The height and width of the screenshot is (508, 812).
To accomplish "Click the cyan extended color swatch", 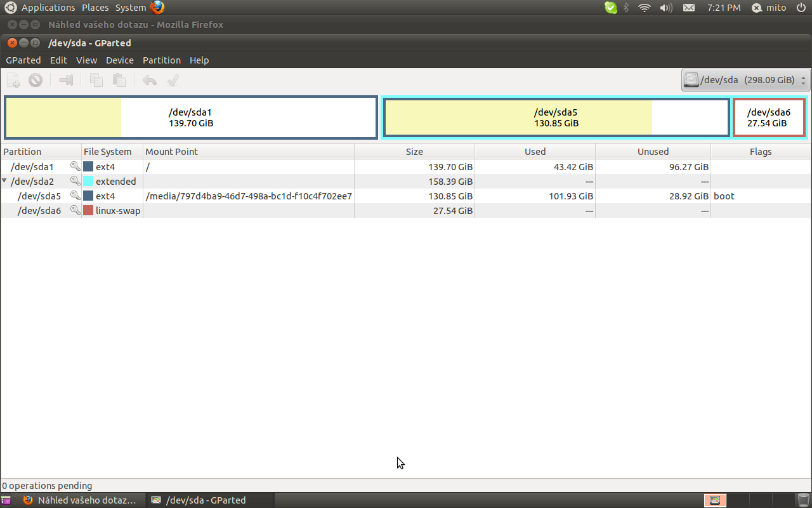I will coord(88,181).
